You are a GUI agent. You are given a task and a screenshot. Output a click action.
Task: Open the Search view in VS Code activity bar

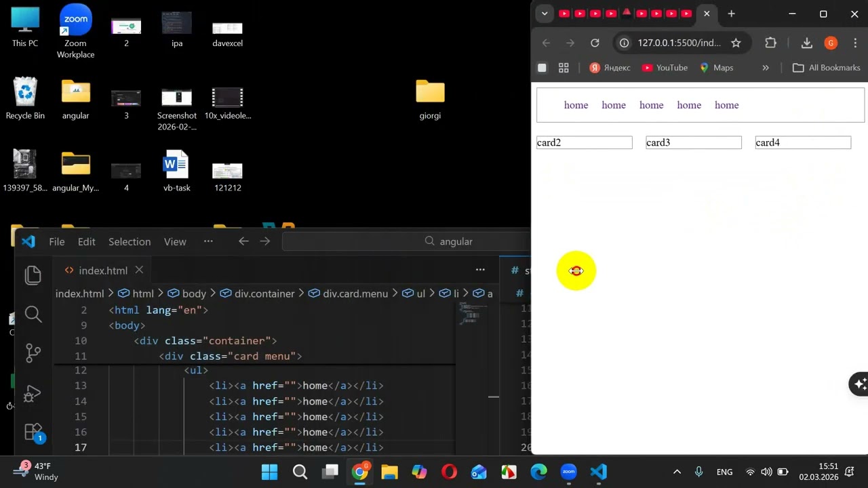33,314
